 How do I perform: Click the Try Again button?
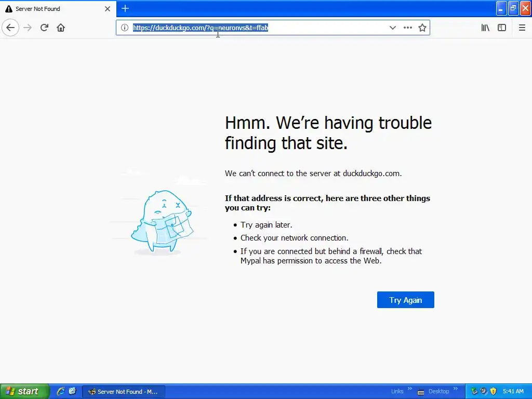[x=405, y=300]
